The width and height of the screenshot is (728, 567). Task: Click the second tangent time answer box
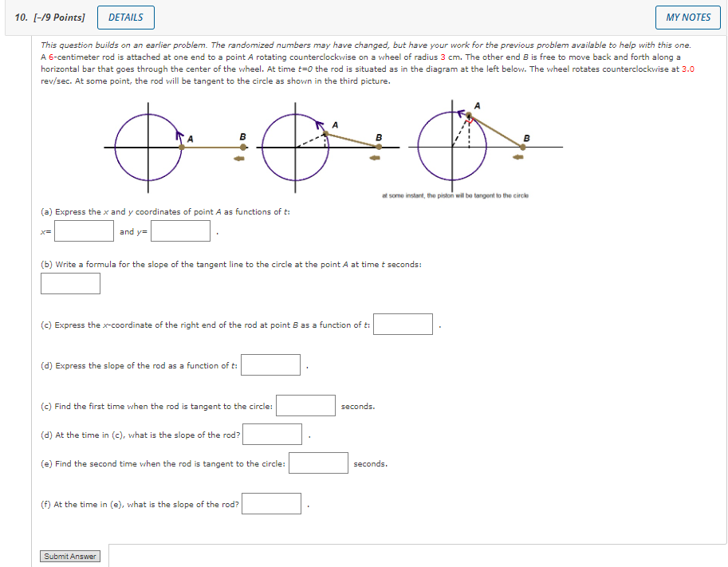(x=318, y=462)
